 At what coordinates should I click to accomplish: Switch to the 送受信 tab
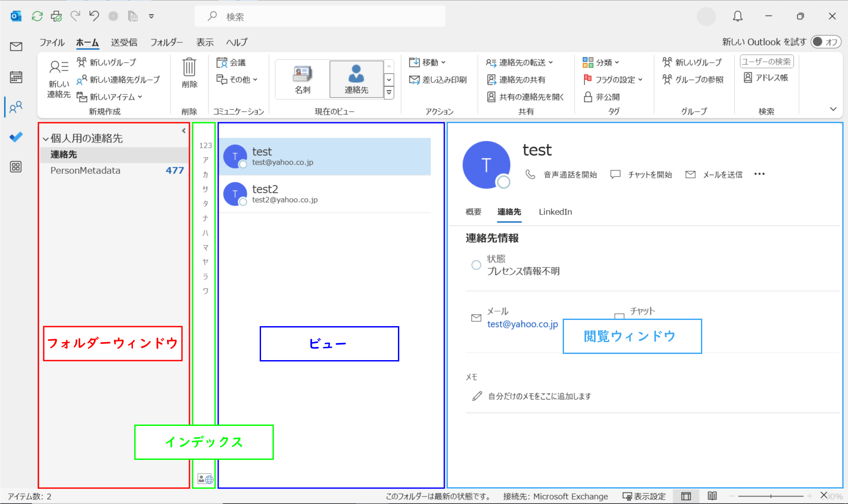(x=124, y=42)
